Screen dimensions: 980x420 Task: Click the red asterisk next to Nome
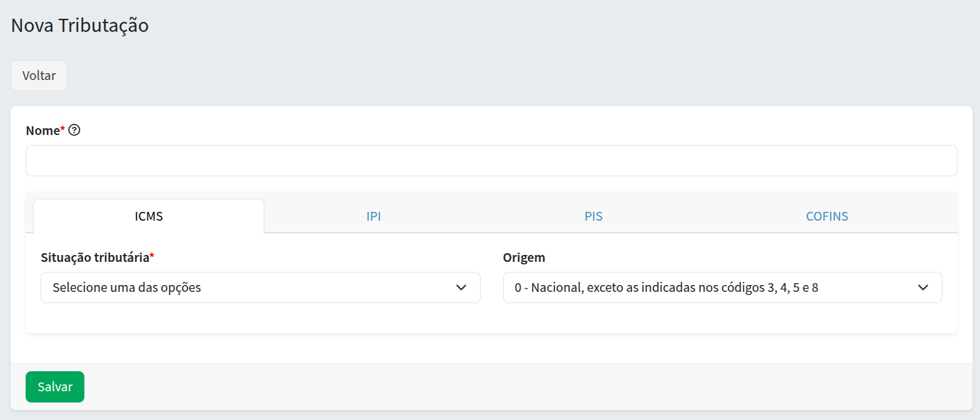pyautogui.click(x=62, y=129)
